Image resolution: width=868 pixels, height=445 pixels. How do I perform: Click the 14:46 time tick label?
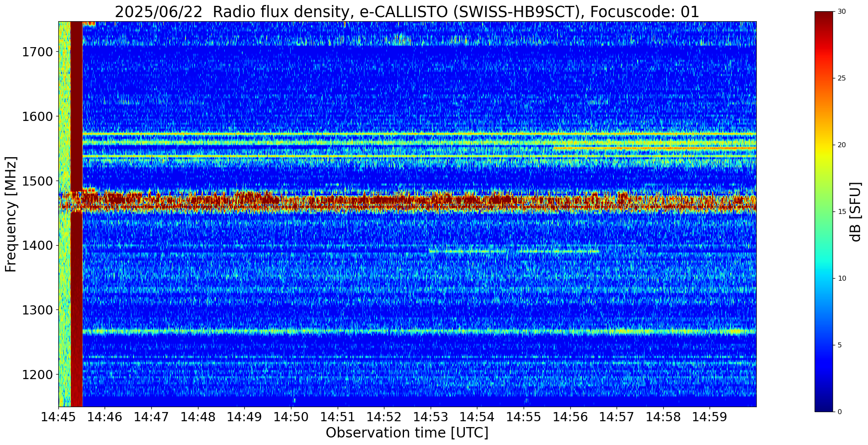(105, 417)
